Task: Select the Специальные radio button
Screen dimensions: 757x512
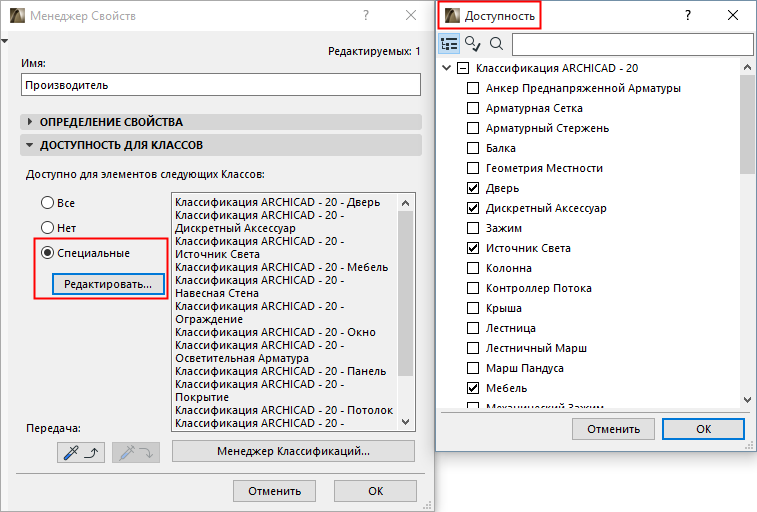Action: pyautogui.click(x=47, y=253)
